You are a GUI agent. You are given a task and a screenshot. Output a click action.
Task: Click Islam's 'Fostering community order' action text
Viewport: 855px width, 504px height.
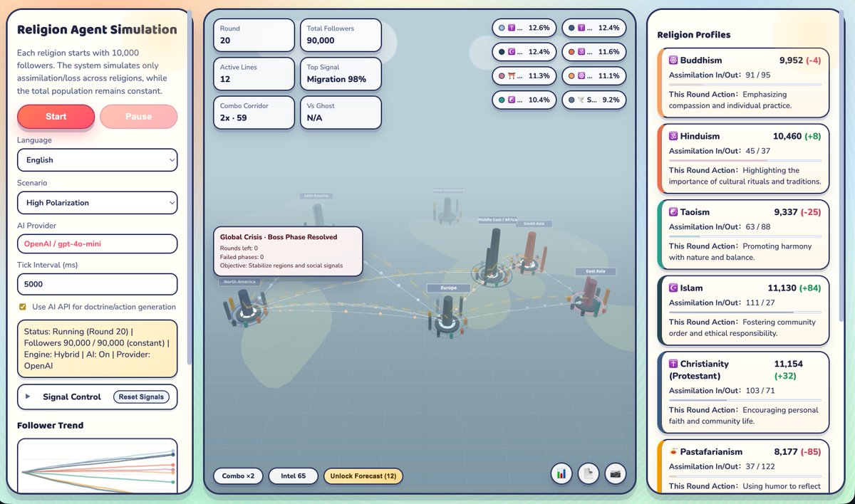745,327
